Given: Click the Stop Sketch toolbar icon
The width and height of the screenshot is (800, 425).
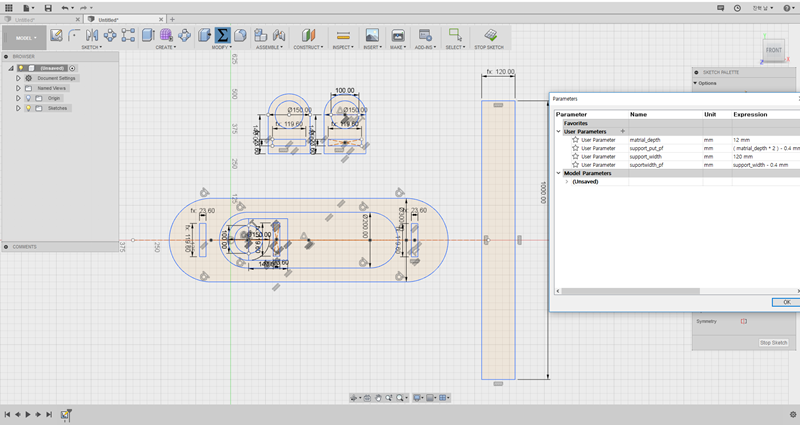Looking at the screenshot, I should [x=491, y=35].
